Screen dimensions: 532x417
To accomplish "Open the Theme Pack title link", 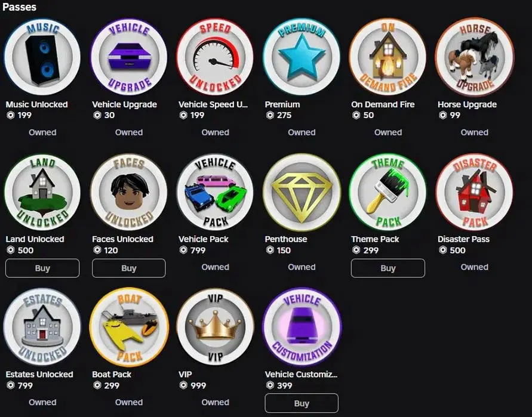I will pos(375,239).
